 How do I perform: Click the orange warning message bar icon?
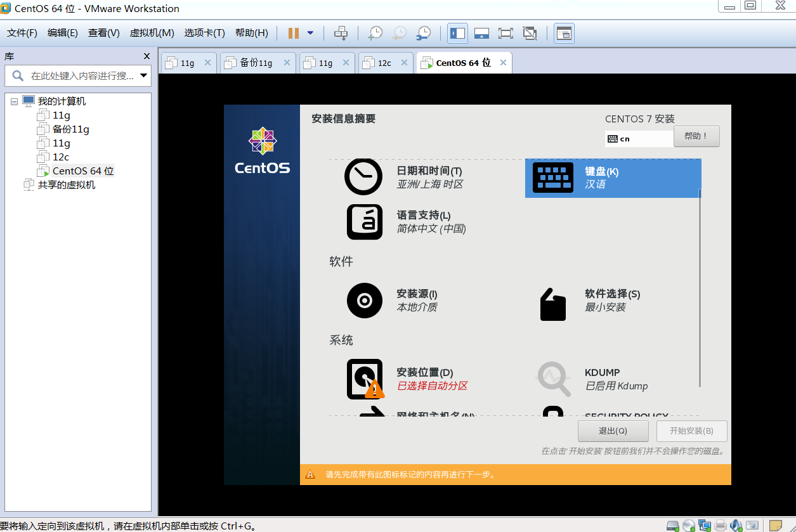point(310,474)
